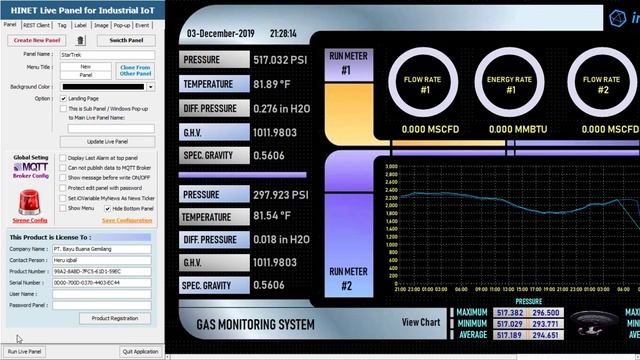Click the starship Enterprise image
The image size is (640, 360).
[x=593, y=323]
